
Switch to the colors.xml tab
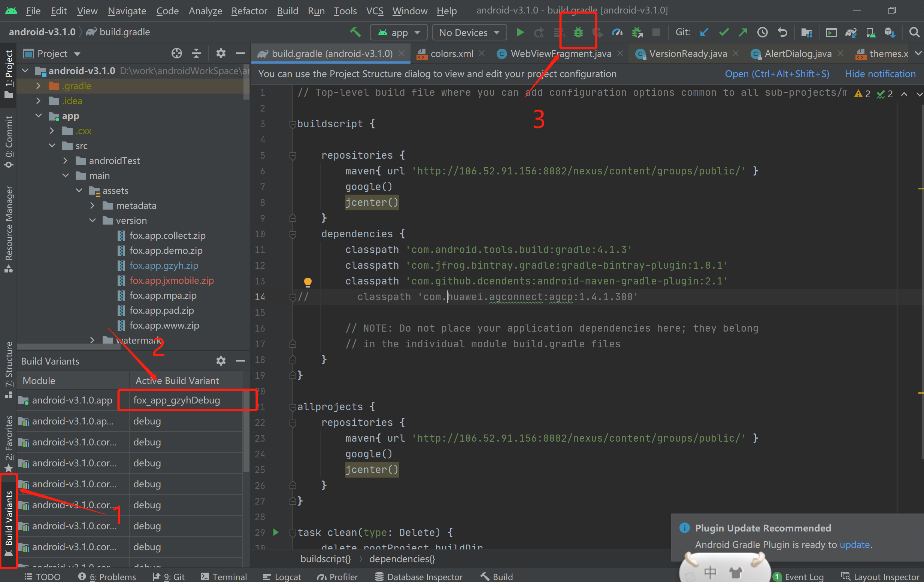[451, 54]
